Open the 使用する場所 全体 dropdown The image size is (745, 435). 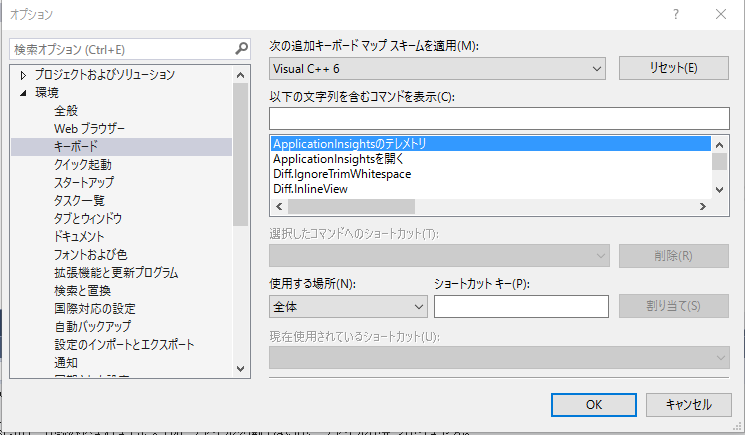point(348,307)
